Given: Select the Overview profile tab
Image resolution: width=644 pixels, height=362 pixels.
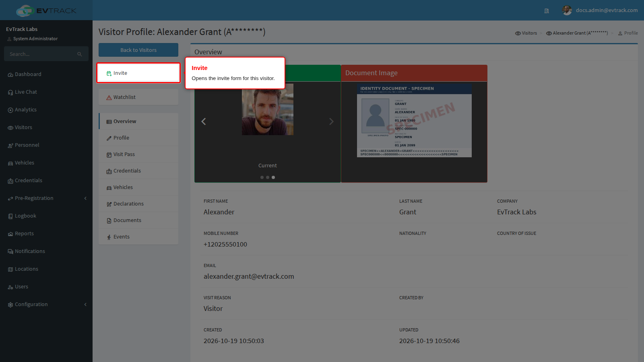Looking at the screenshot, I should [x=138, y=121].
